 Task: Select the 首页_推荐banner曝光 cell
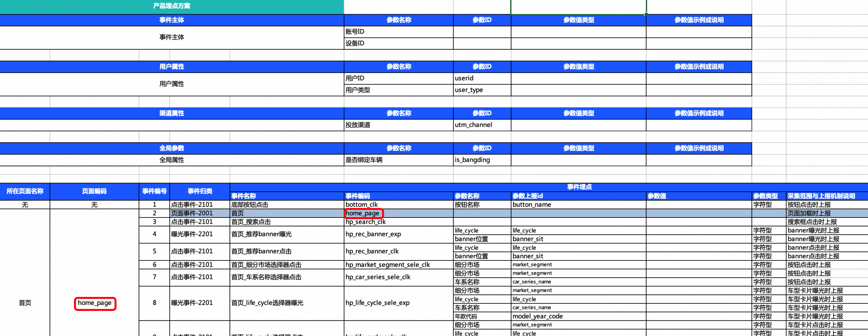pyautogui.click(x=287, y=234)
